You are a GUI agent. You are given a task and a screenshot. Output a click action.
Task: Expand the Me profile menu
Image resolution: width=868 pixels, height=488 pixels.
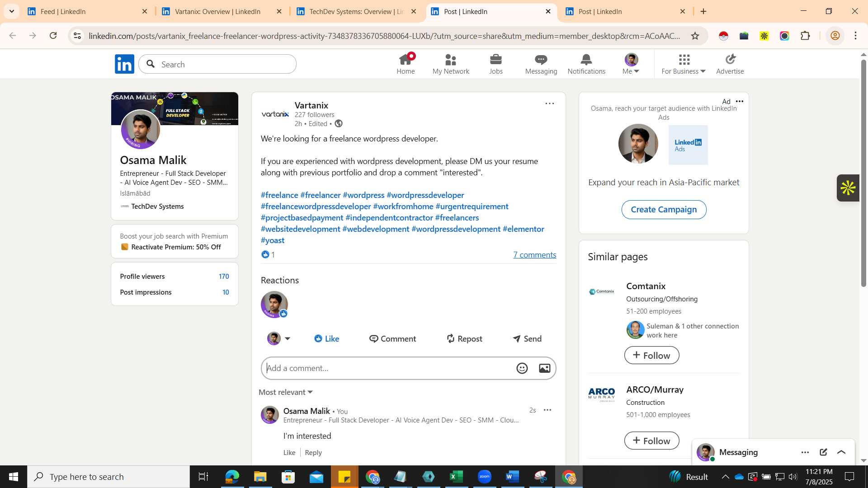point(631,64)
